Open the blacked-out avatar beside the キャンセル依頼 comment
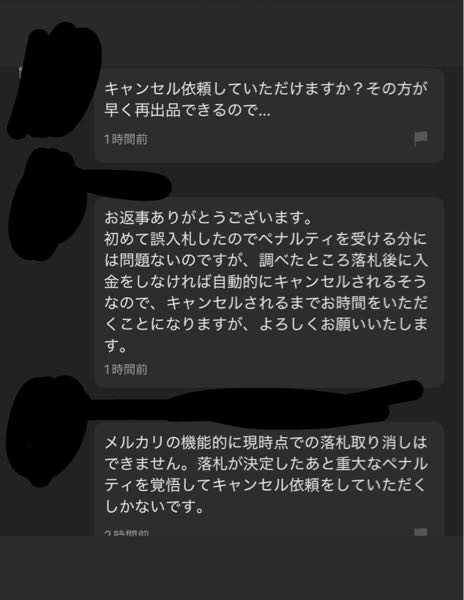464x600 pixels. (54, 81)
